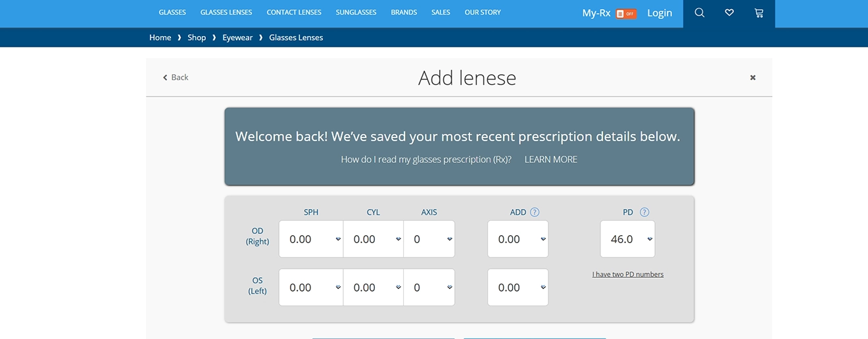Click the ADD help question mark icon

coord(535,212)
